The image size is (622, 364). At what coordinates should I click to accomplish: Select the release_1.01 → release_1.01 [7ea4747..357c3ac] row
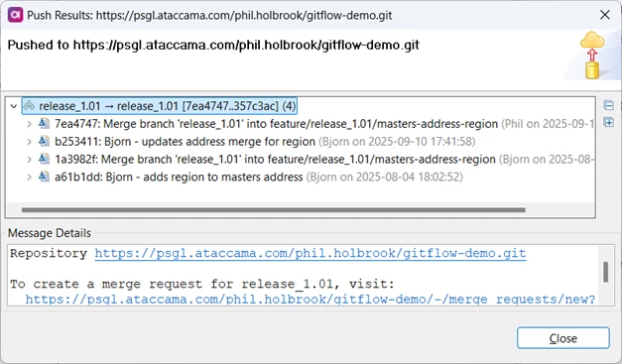(x=160, y=106)
